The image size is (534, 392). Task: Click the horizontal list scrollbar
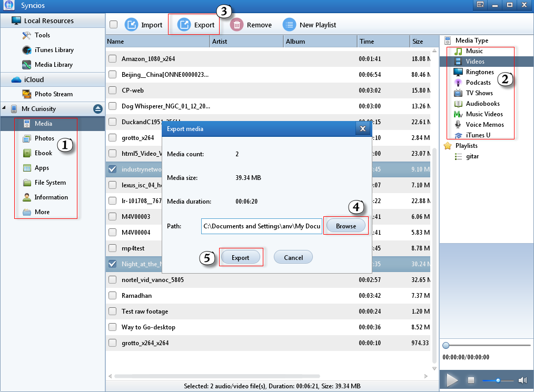pos(217,376)
